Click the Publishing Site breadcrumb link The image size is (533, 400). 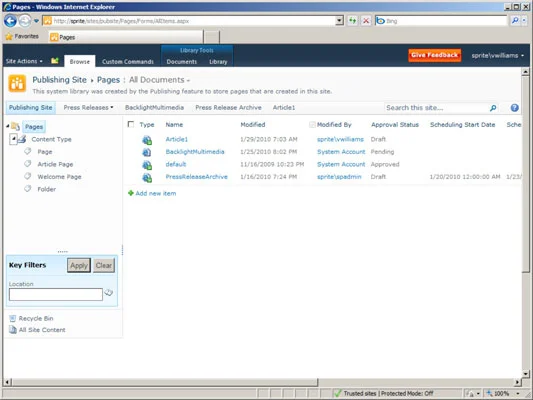tap(59, 80)
